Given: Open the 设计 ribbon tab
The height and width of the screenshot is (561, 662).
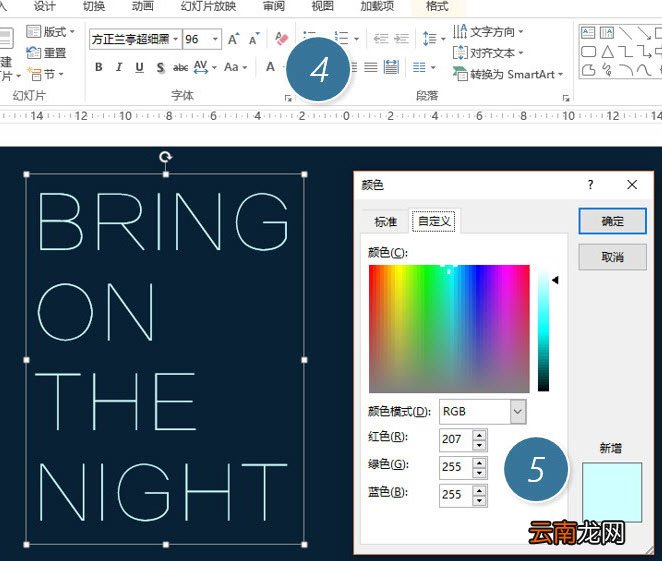Looking at the screenshot, I should click(44, 6).
